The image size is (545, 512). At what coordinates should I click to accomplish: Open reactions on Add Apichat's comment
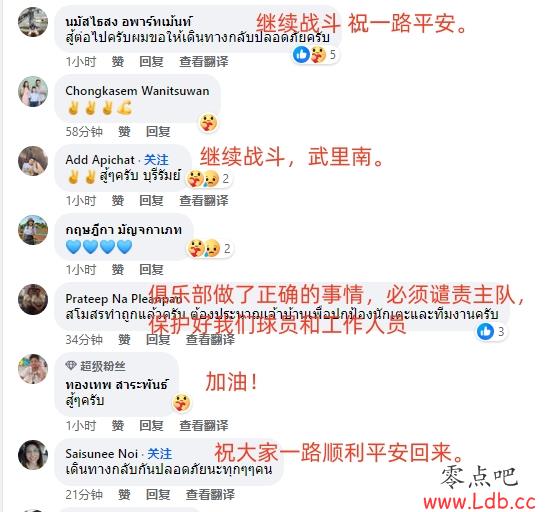point(208,179)
